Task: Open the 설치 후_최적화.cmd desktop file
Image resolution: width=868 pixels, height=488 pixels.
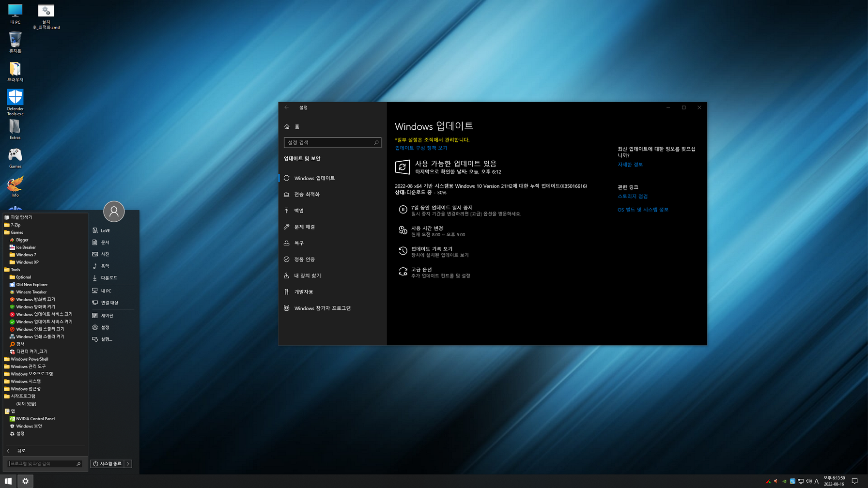Action: [x=46, y=17]
